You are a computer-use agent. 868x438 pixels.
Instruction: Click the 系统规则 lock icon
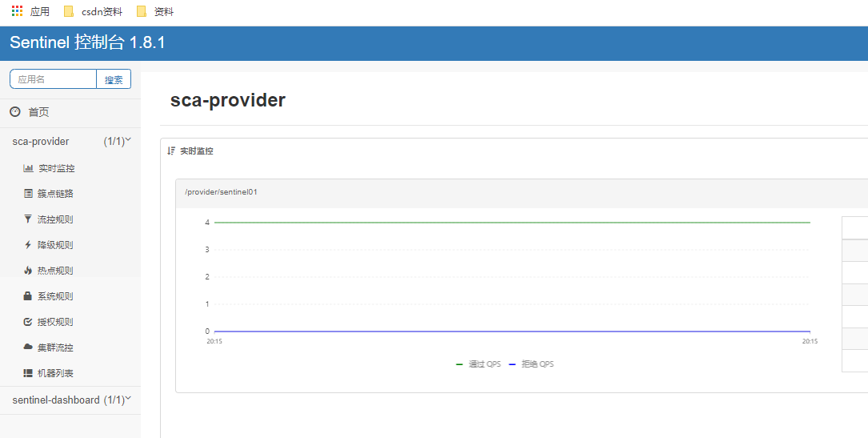pos(28,296)
